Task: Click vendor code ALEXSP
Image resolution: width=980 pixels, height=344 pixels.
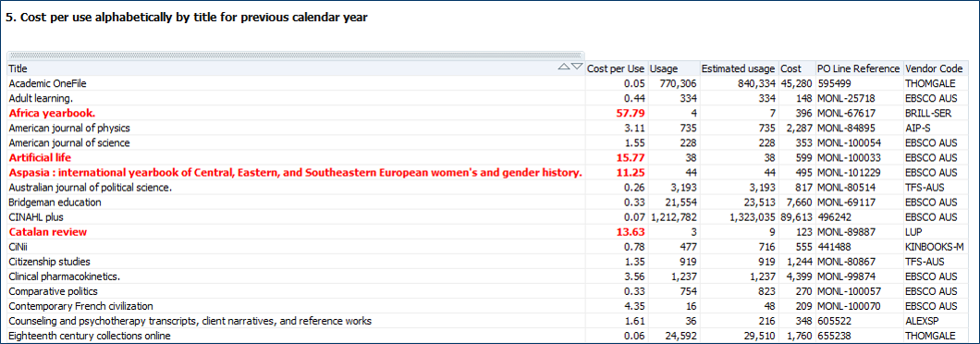Action: [921, 321]
